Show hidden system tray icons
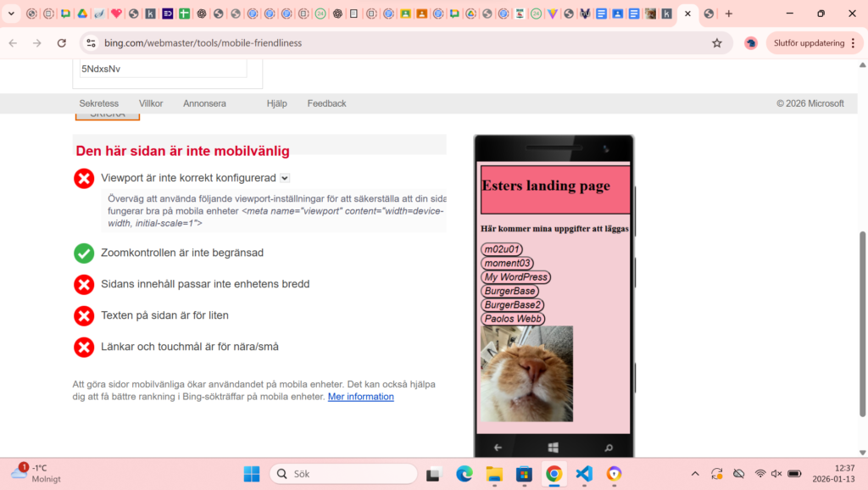 pyautogui.click(x=695, y=474)
